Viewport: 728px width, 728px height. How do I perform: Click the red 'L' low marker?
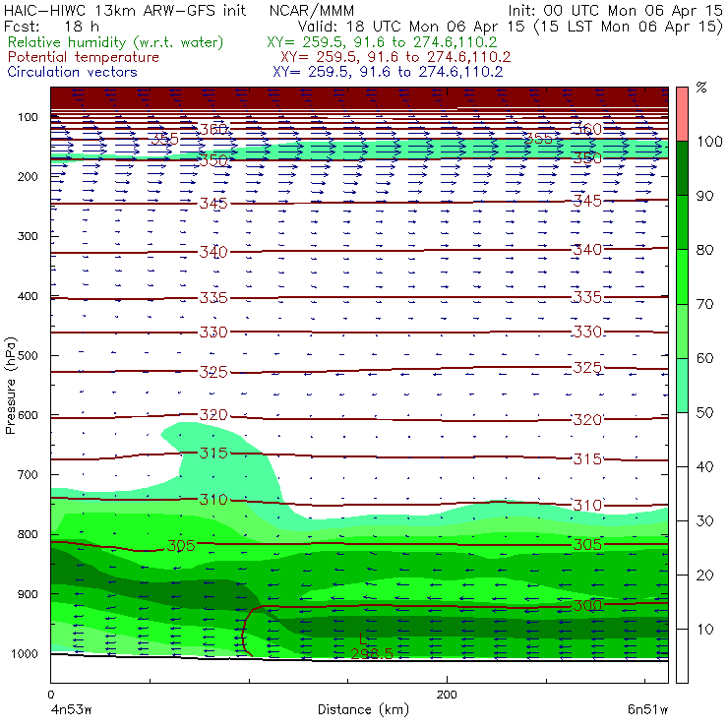point(363,638)
